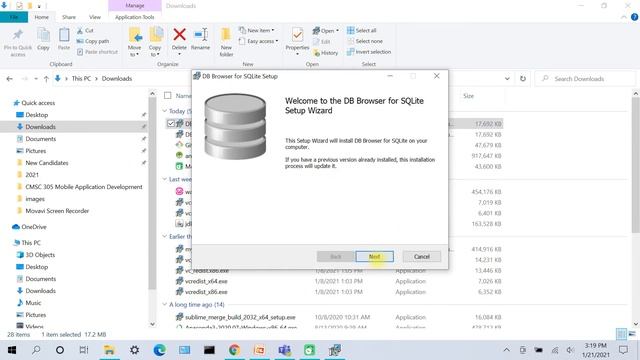640x360 pixels.
Task: Toggle the checked file's checkbox under Today
Action: [x=171, y=123]
